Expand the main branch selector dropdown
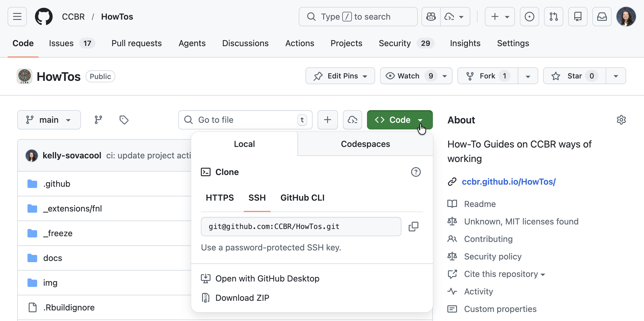This screenshot has height=321, width=644. [49, 120]
